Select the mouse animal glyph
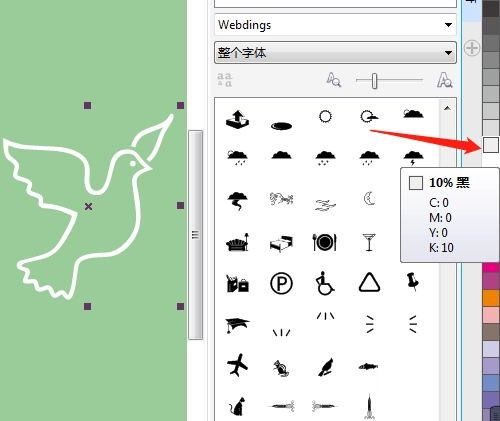The height and width of the screenshot is (421, 500). 281,368
